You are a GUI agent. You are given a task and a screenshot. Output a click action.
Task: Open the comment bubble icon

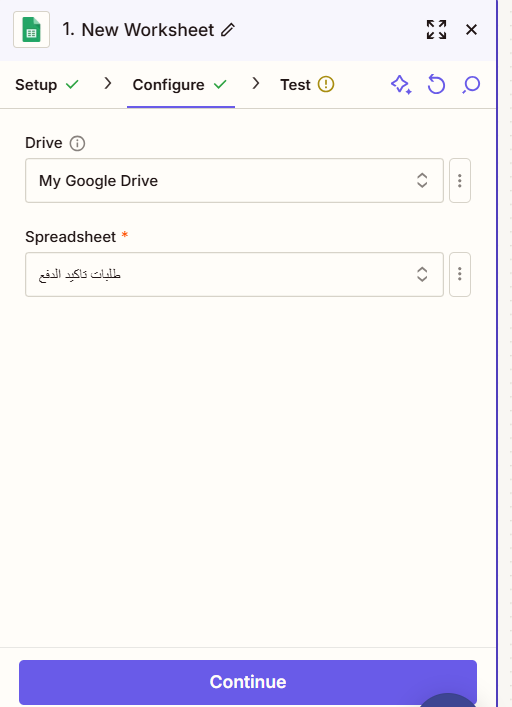pos(471,85)
